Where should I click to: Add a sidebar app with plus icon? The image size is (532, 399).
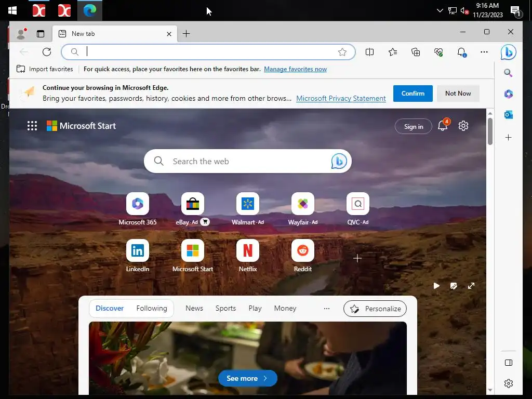coord(508,137)
